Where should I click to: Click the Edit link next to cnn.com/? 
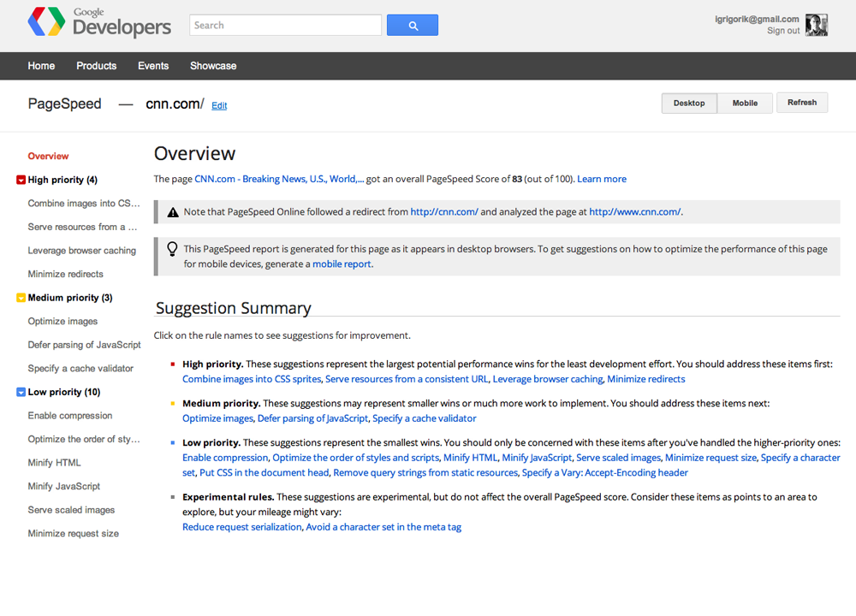click(x=219, y=106)
